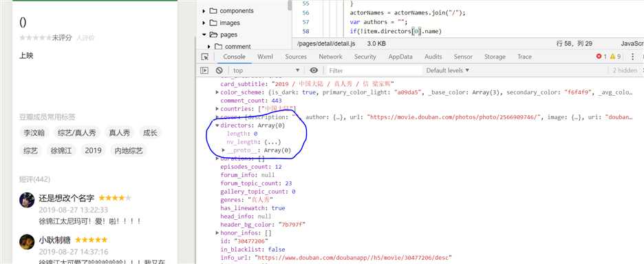
Task: Switch to the Sensor tab
Action: coord(463,57)
